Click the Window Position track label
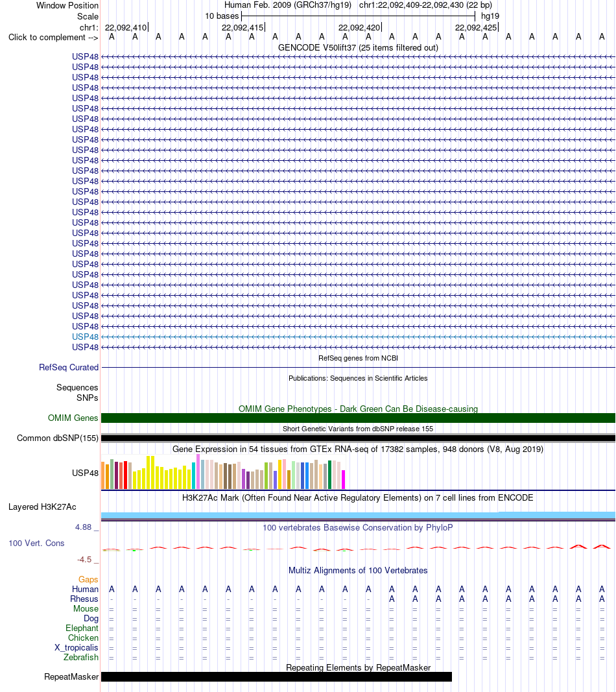The height and width of the screenshot is (692, 616). 67,6
